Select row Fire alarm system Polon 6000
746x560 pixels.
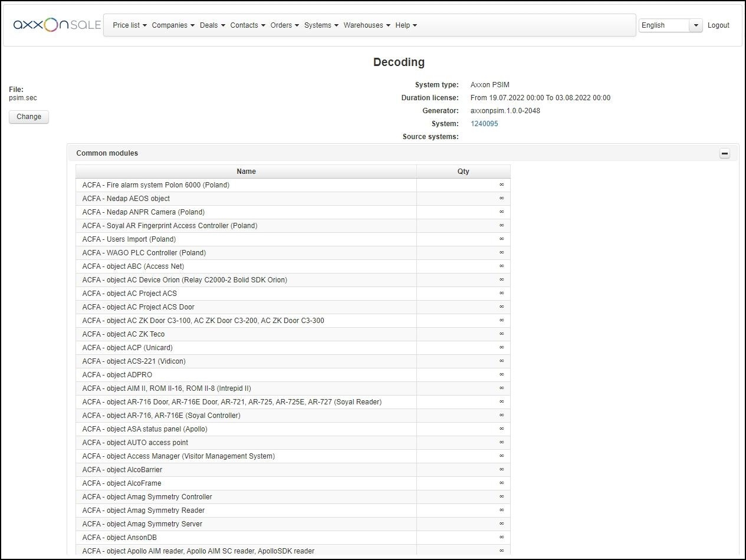(293, 185)
